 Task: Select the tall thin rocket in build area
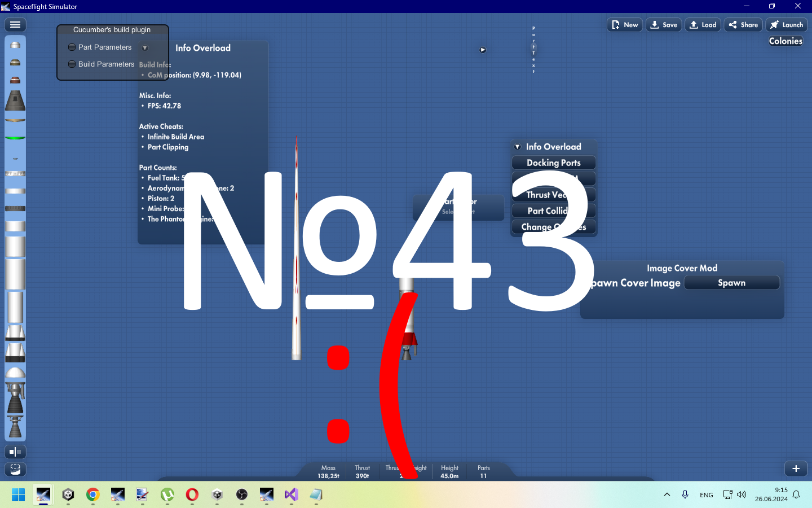coord(297,248)
